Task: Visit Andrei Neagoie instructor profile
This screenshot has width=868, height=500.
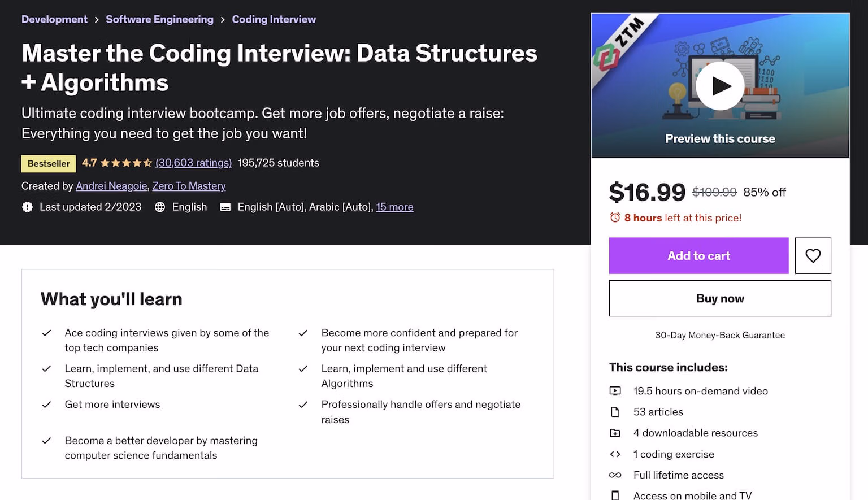Action: (111, 186)
